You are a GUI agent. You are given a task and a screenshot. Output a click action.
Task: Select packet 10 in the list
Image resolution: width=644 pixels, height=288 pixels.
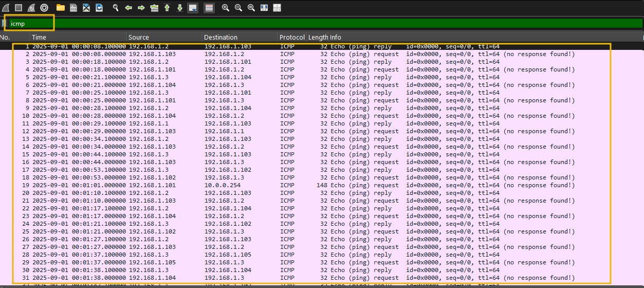tap(322, 116)
